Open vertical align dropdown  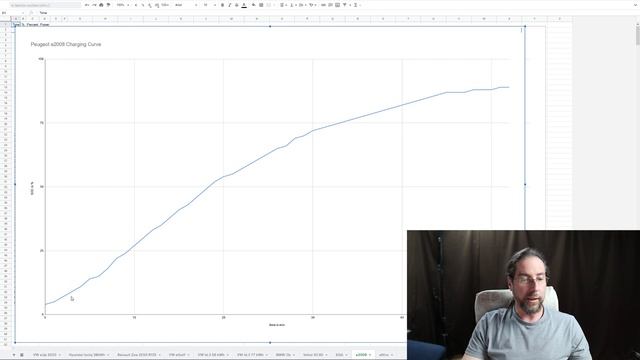pos(292,5)
